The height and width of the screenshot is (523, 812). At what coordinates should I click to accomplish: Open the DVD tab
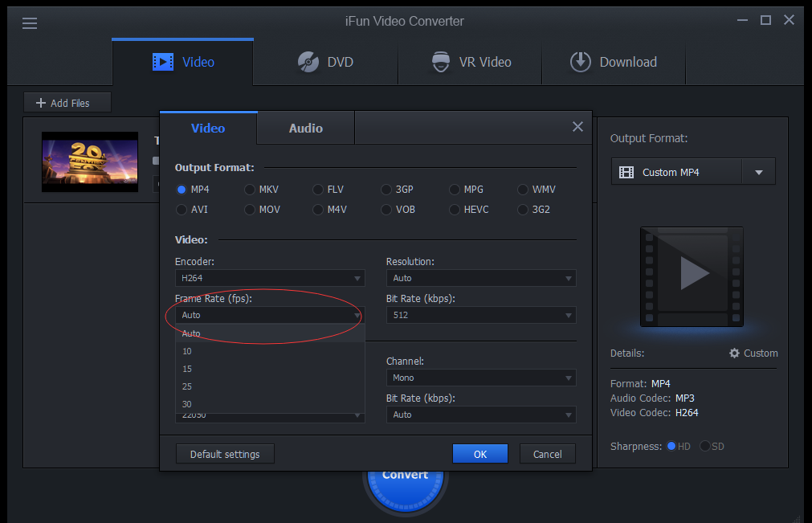coord(326,62)
